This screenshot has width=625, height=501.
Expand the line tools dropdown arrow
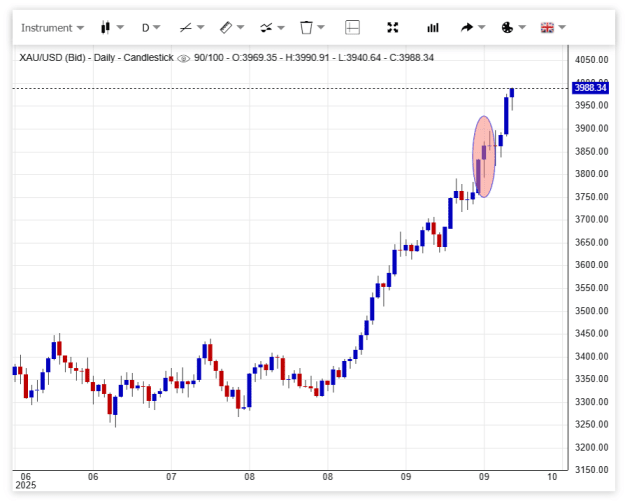(x=200, y=28)
